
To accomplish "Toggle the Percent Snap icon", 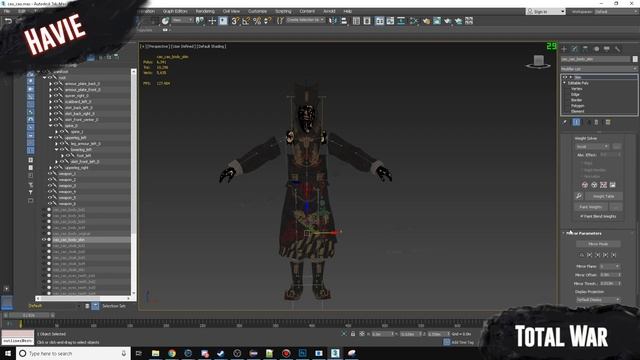I will pos(257,21).
